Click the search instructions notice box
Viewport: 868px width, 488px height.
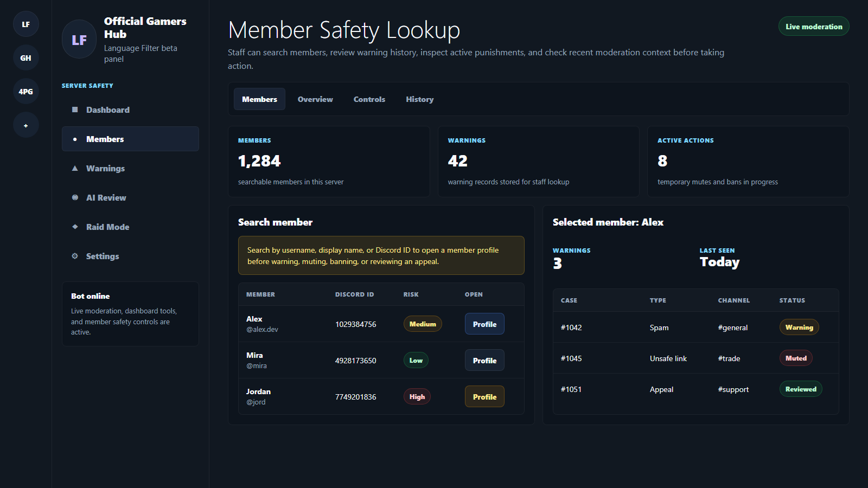(x=381, y=255)
